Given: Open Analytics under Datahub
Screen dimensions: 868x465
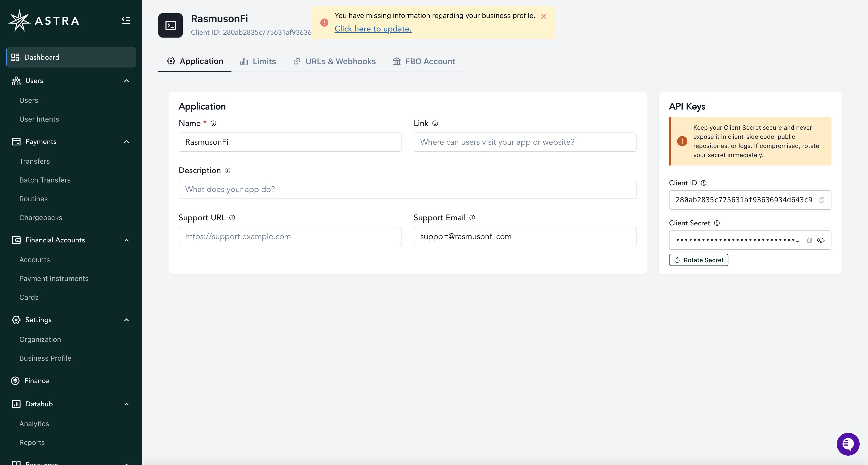Looking at the screenshot, I should 34,424.
